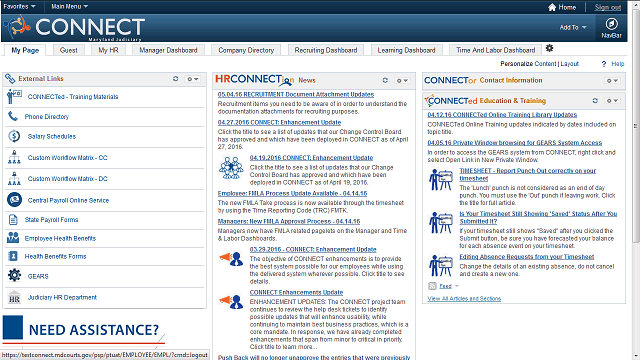Refresh the CONNECTed Education & Training pagelet

595,100
